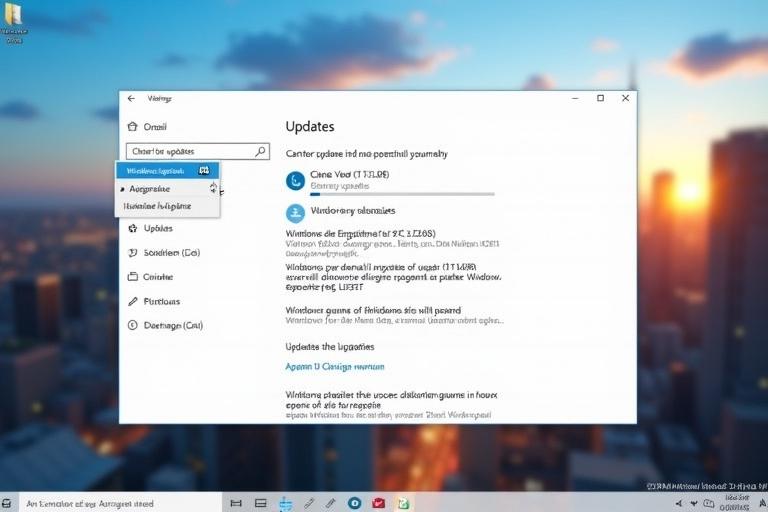Click the magnifier icon in settings search box
The width and height of the screenshot is (768, 512).
click(x=260, y=151)
